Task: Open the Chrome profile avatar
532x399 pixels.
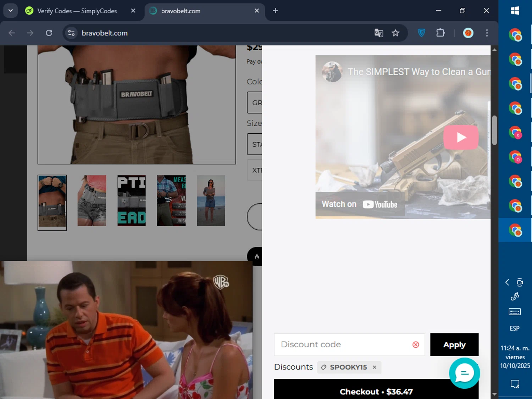Action: [468, 33]
